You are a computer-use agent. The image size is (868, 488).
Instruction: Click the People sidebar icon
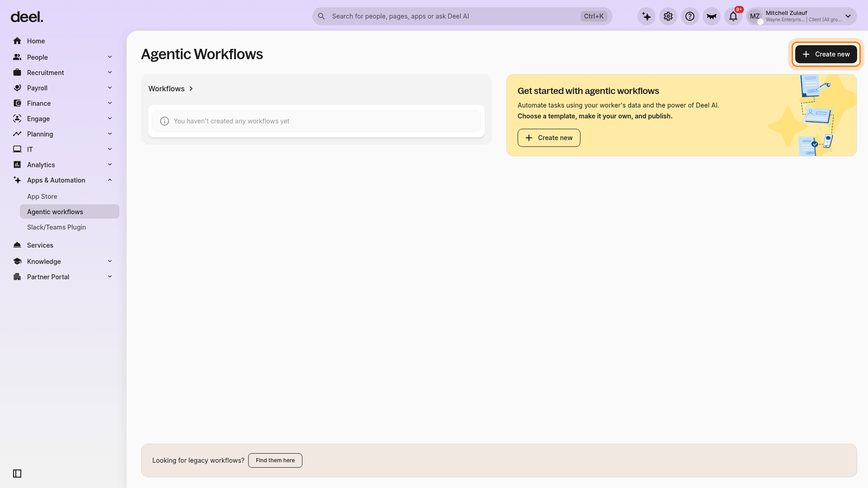tap(17, 57)
